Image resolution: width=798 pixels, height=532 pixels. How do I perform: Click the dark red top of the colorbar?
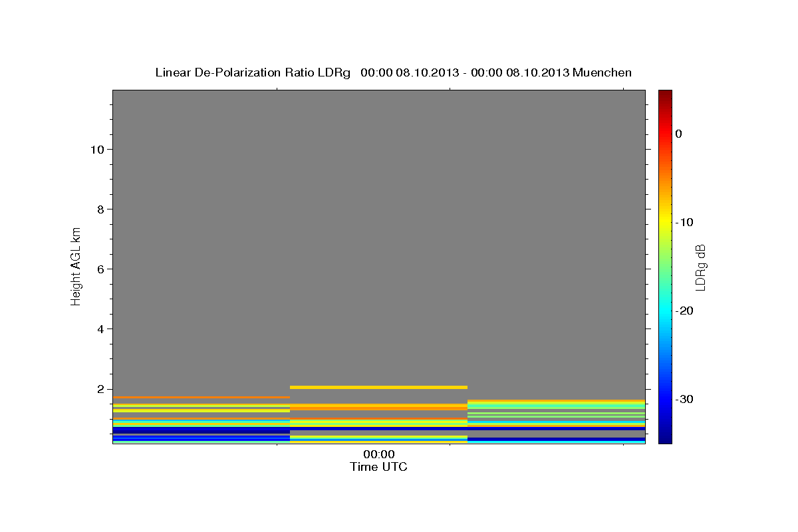click(665, 95)
